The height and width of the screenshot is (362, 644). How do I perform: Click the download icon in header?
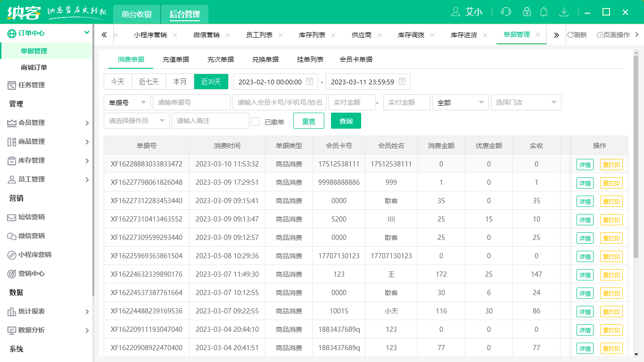(563, 12)
